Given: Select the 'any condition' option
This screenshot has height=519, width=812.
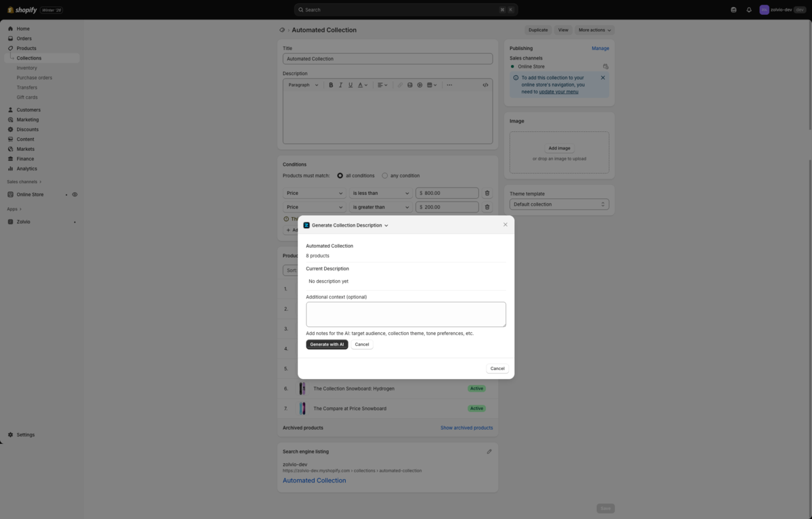Looking at the screenshot, I should tap(384, 175).
